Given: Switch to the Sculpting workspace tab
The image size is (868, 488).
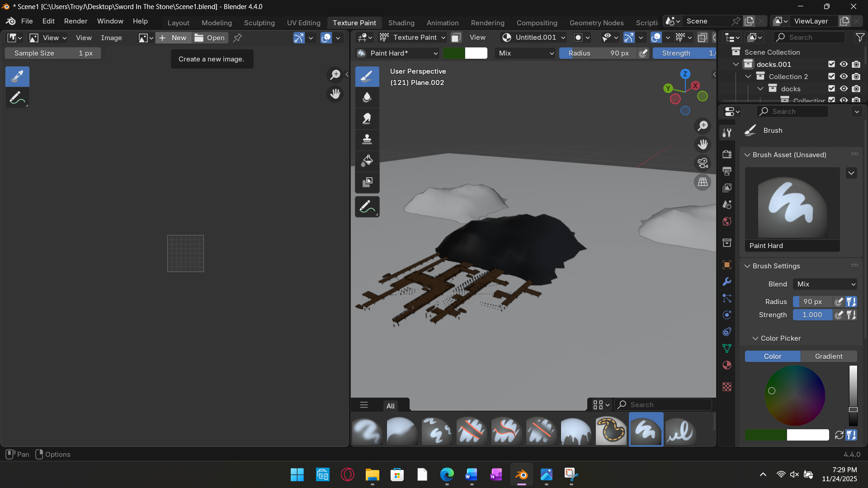Looking at the screenshot, I should (259, 23).
